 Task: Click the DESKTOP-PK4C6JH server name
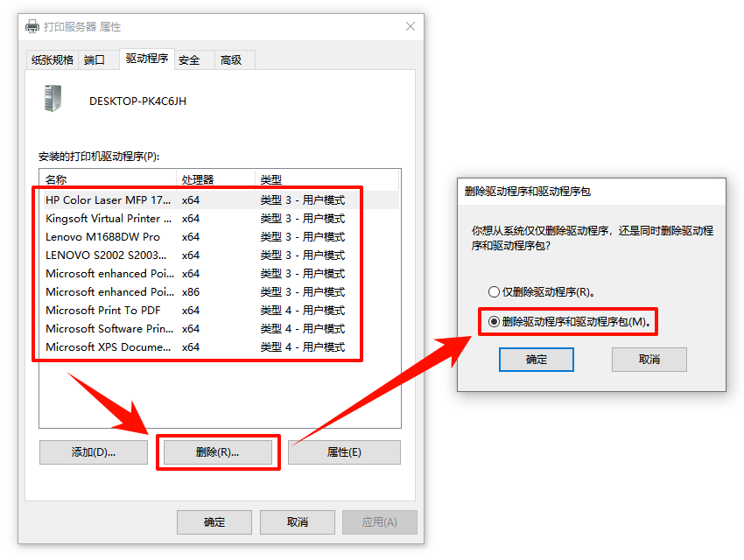pos(137,101)
